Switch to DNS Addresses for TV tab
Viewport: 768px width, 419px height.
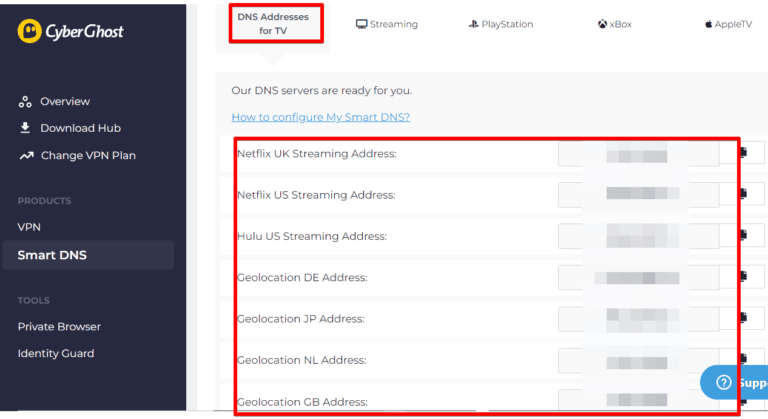274,23
